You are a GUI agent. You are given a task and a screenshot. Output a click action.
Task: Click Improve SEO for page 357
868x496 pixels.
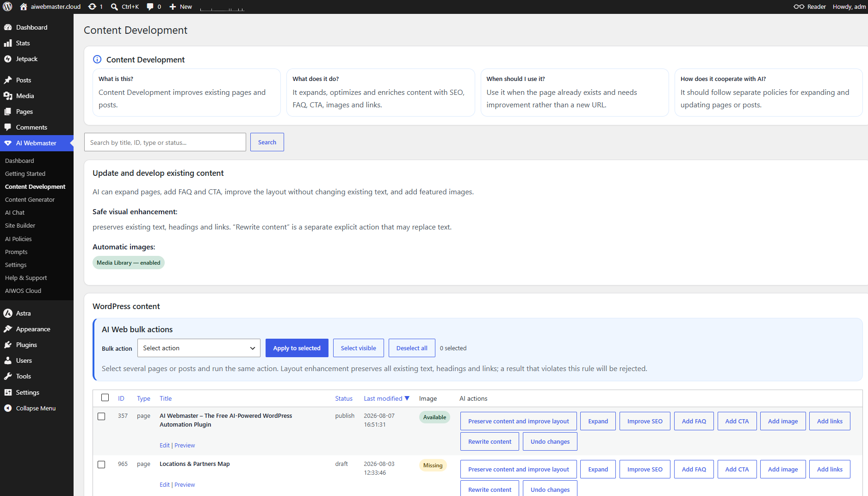click(x=645, y=421)
